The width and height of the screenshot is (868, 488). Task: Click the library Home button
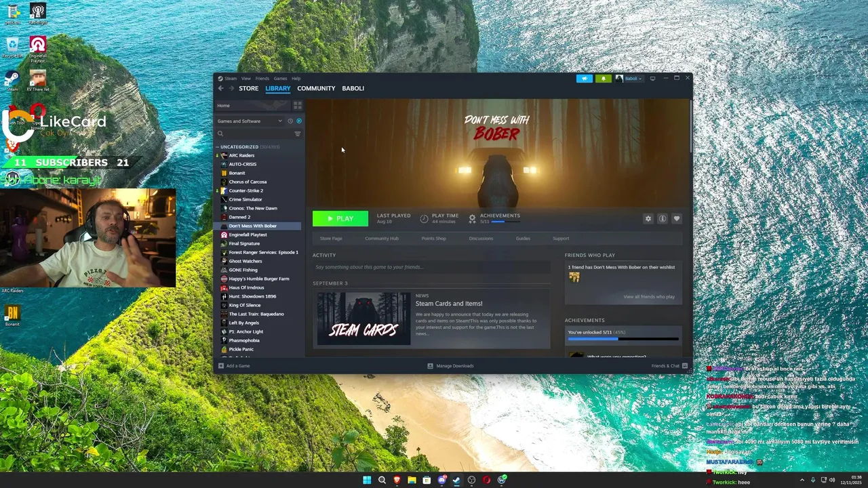252,106
